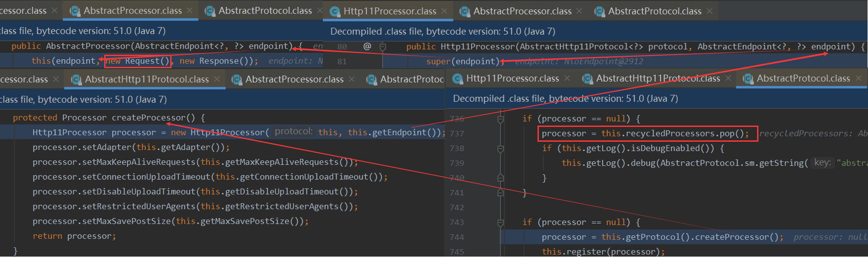The width and height of the screenshot is (868, 257).
Task: Click the 'key:' parameter hint in getString call
Action: click(822, 163)
